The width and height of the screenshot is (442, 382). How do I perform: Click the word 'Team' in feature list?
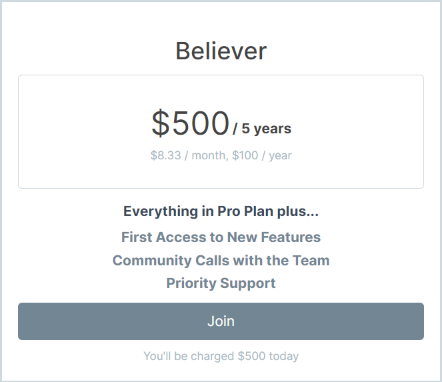tap(311, 260)
